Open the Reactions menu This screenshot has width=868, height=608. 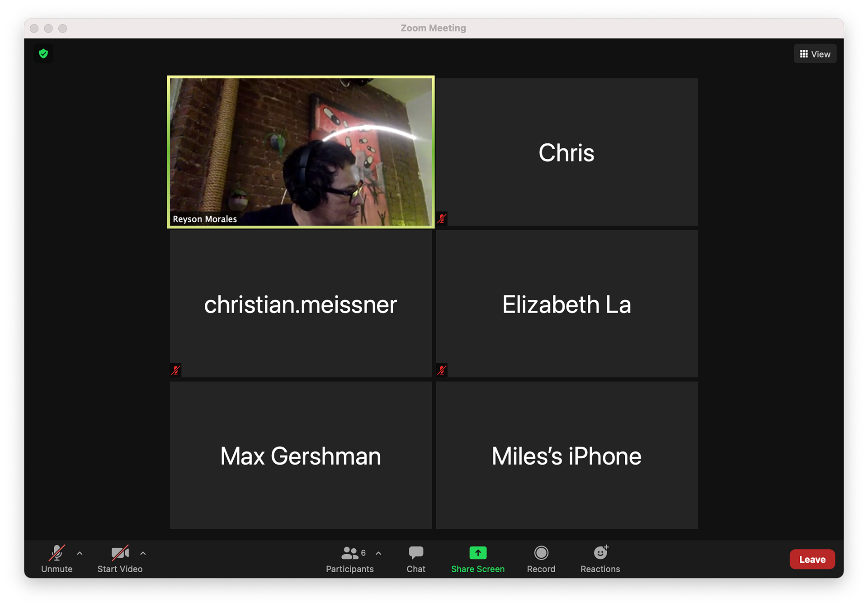click(600, 559)
